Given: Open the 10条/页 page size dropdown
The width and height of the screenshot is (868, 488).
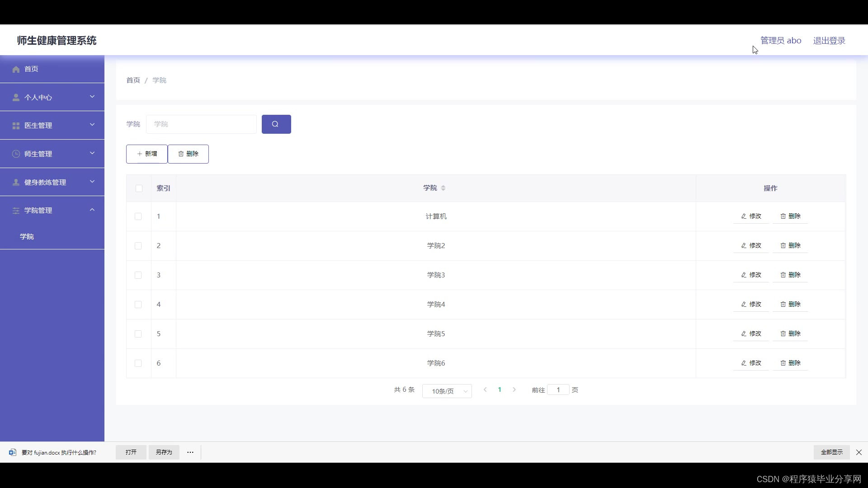Looking at the screenshot, I should [x=447, y=391].
